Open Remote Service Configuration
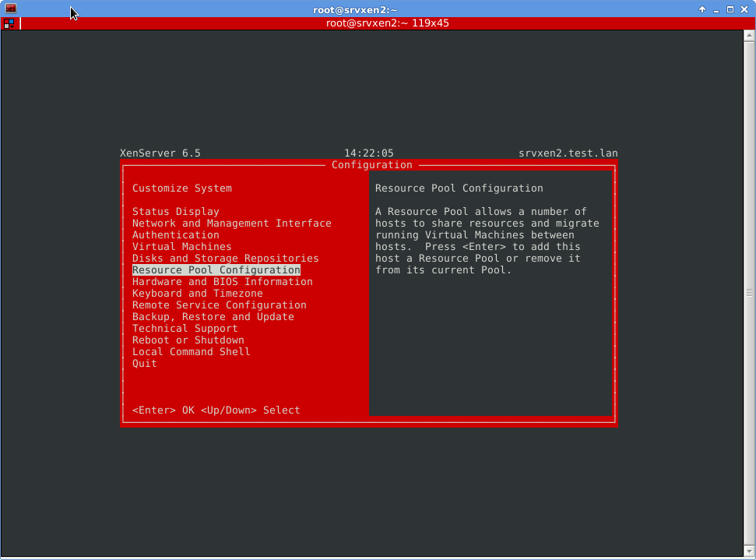Viewport: 756px width, 560px height. point(219,305)
